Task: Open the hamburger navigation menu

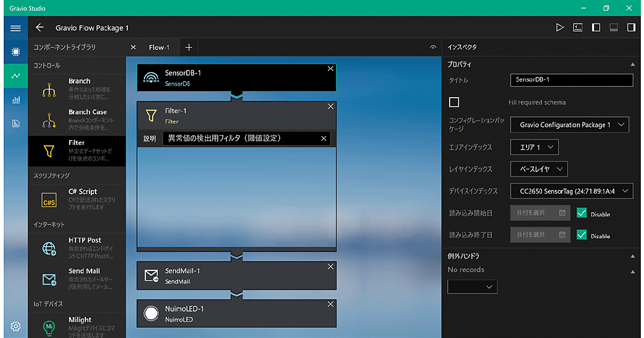Action: click(x=16, y=28)
